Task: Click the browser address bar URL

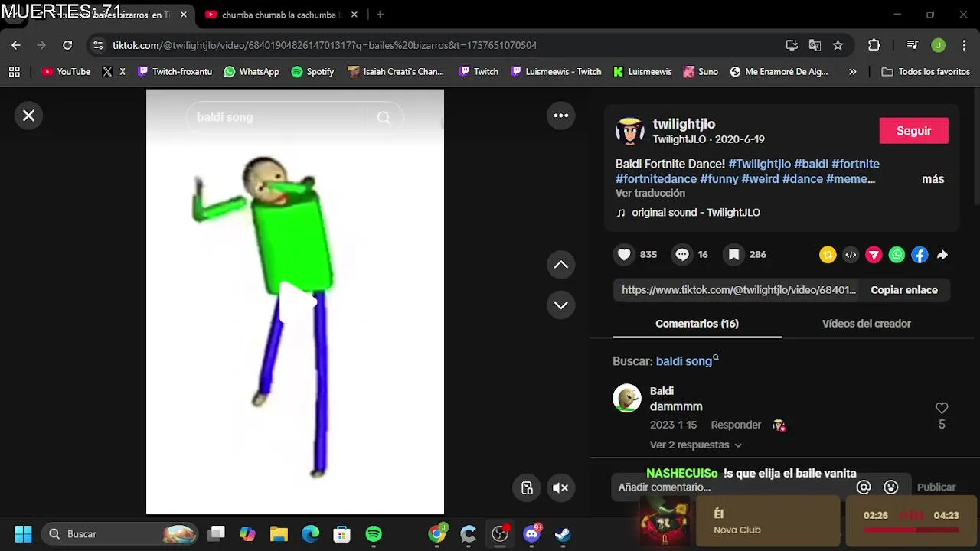Action: point(325,45)
